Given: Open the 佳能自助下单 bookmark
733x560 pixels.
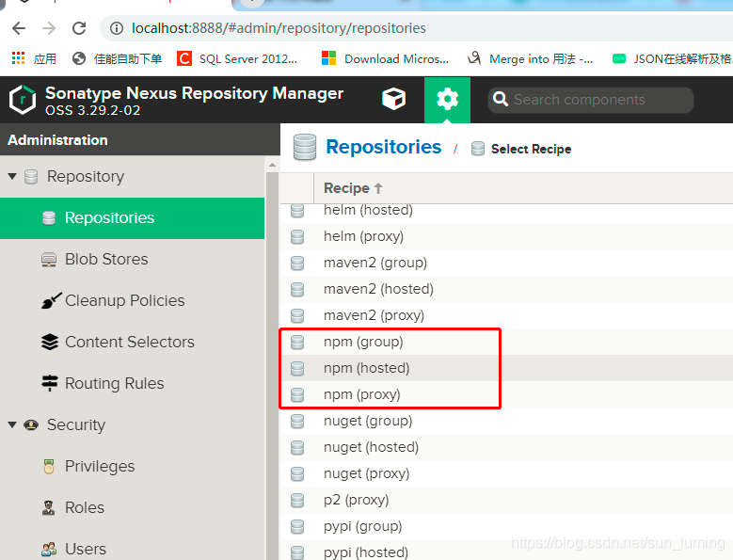Looking at the screenshot, I should [x=118, y=59].
